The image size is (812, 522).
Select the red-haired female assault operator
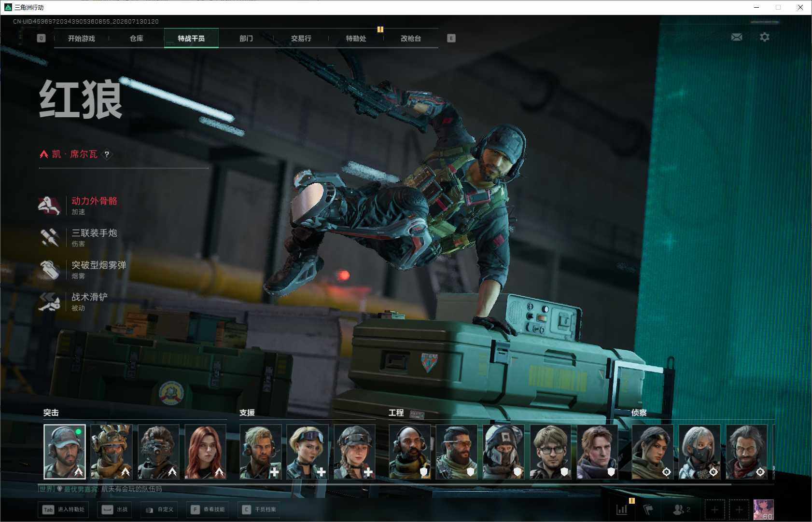coord(206,452)
